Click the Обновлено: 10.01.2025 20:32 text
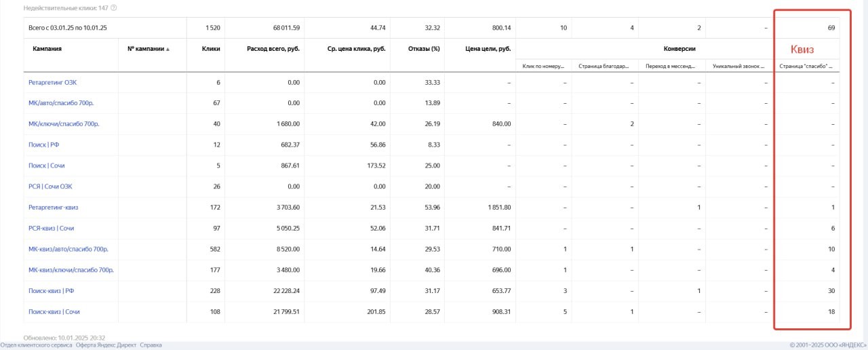Image resolution: width=868 pixels, height=350 pixels. 64,336
